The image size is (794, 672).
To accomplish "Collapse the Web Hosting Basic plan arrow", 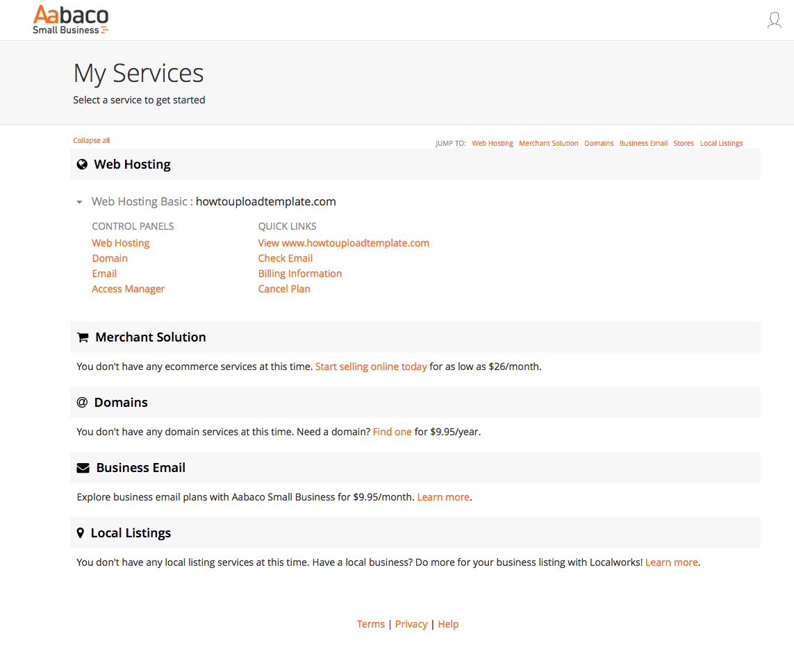I will click(x=79, y=202).
